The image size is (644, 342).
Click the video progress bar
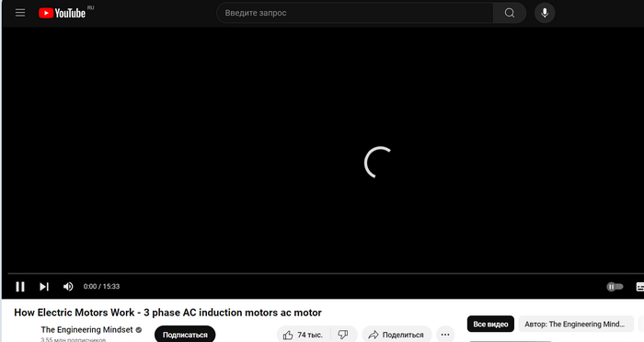pos(326,273)
